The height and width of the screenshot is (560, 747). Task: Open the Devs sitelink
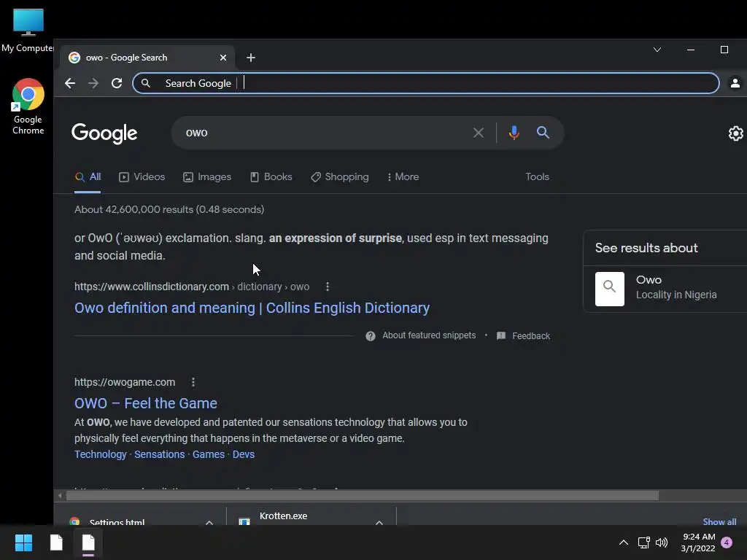tap(244, 454)
